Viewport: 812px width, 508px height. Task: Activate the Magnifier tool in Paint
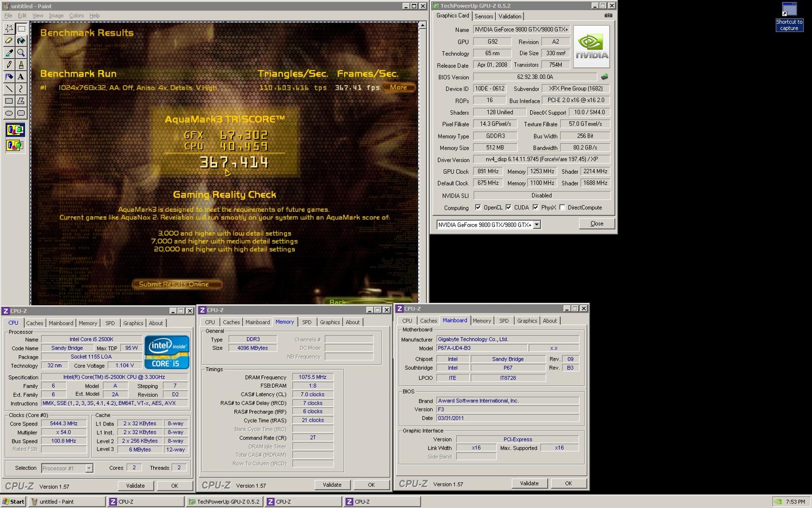coord(21,53)
